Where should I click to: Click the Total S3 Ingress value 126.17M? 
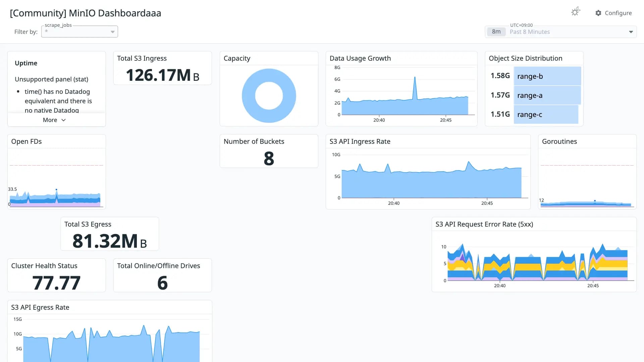pyautogui.click(x=162, y=75)
